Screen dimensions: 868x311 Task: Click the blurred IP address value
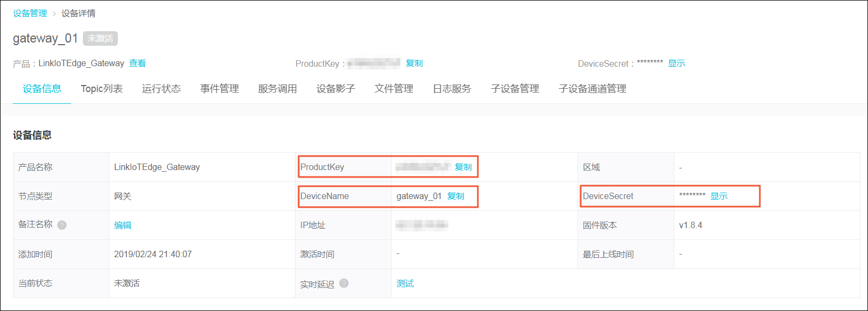pos(422,225)
